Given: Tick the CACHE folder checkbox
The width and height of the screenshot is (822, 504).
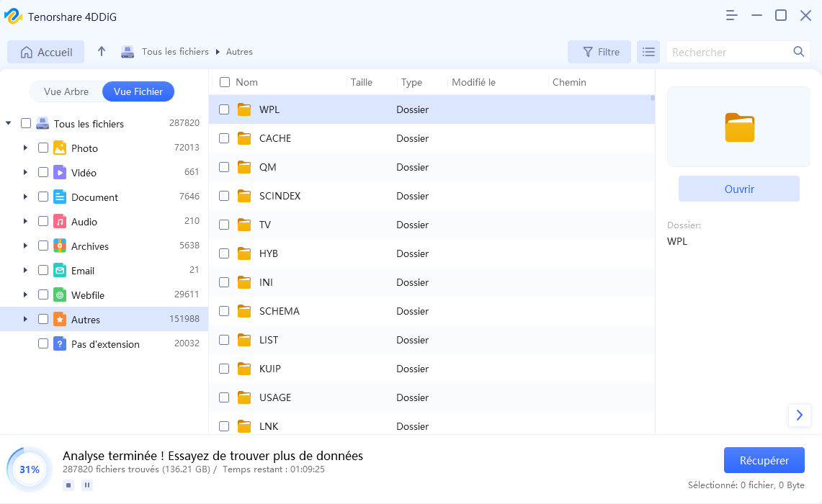Looking at the screenshot, I should coord(224,138).
